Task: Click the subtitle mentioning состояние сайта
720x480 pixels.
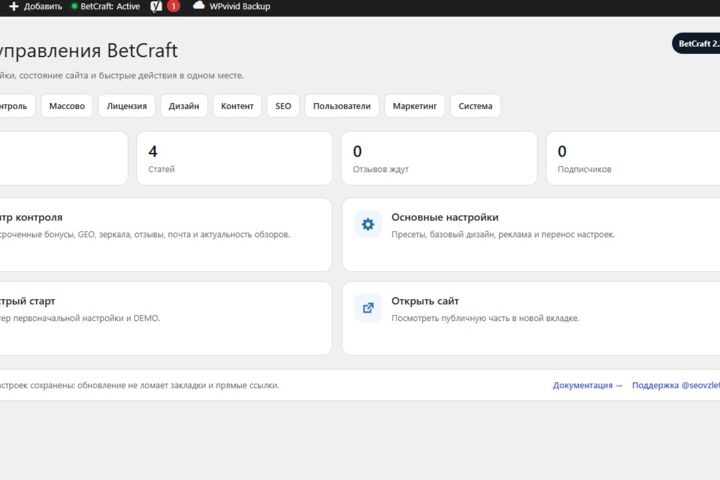Action: (122, 75)
